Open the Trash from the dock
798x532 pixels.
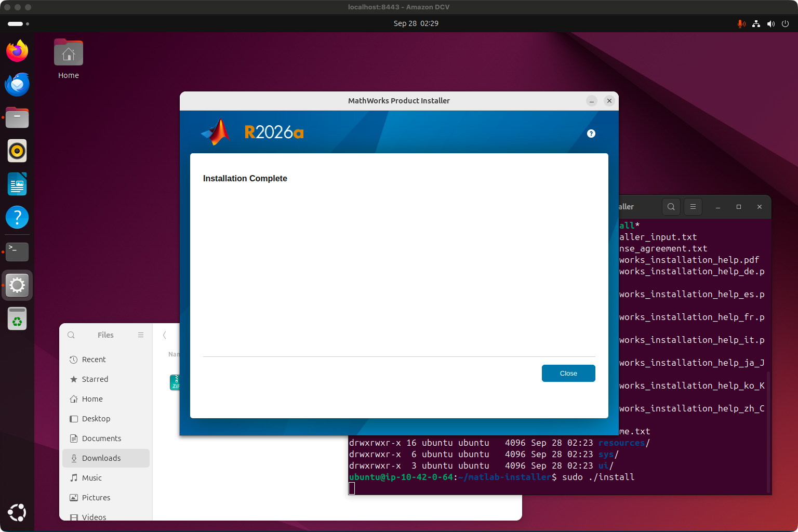click(x=17, y=318)
